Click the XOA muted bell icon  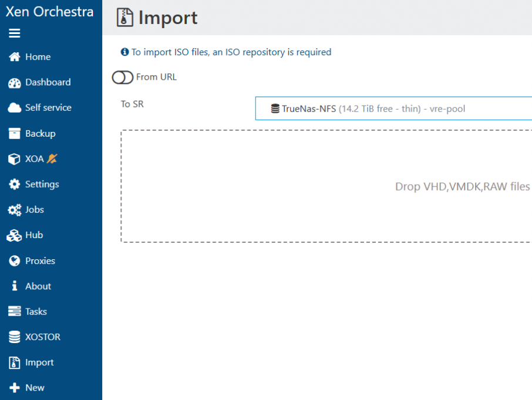coord(52,158)
